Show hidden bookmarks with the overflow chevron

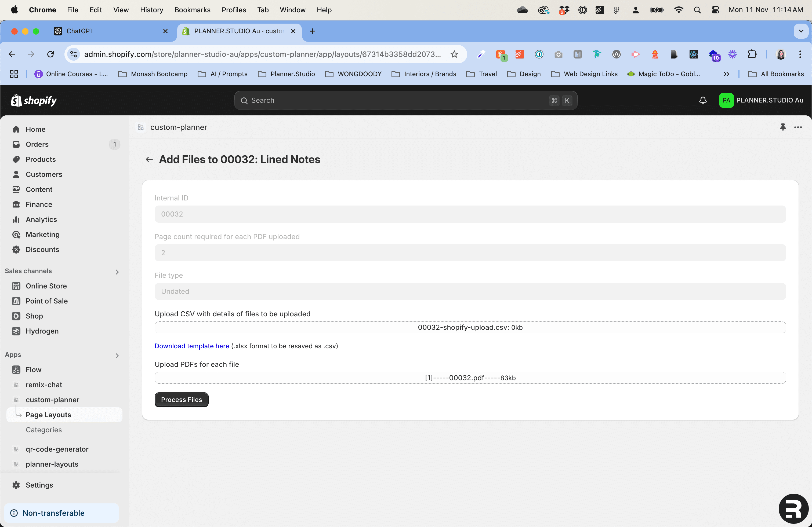point(727,74)
